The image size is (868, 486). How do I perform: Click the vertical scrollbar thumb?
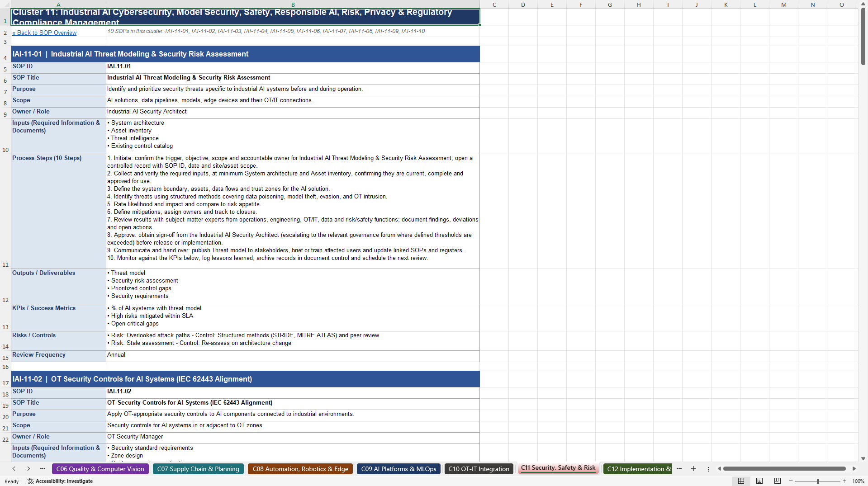click(x=863, y=37)
